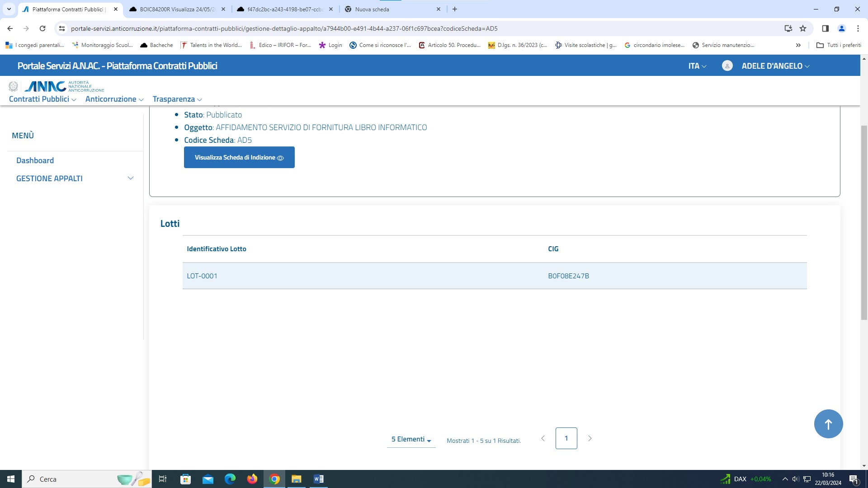868x488 pixels.
Task: Open the 5 Elementi page-size dropdown
Action: [411, 439]
